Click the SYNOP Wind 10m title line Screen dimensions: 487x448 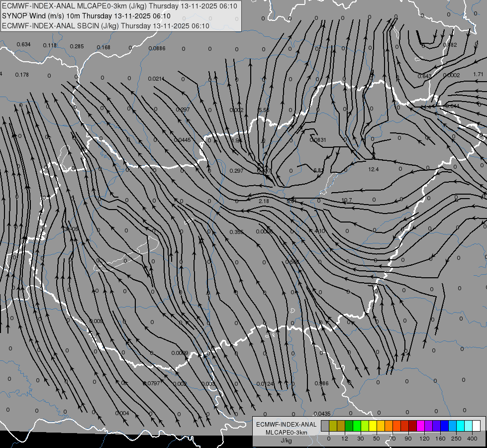(86, 16)
